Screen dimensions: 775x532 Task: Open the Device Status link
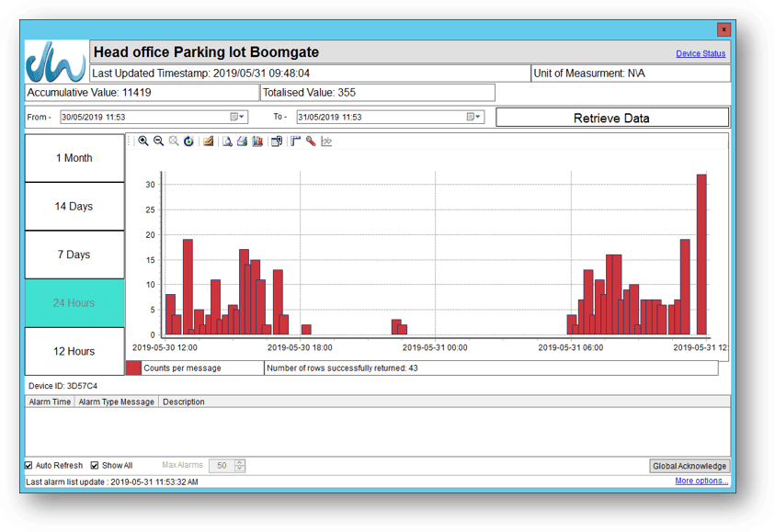tap(701, 53)
